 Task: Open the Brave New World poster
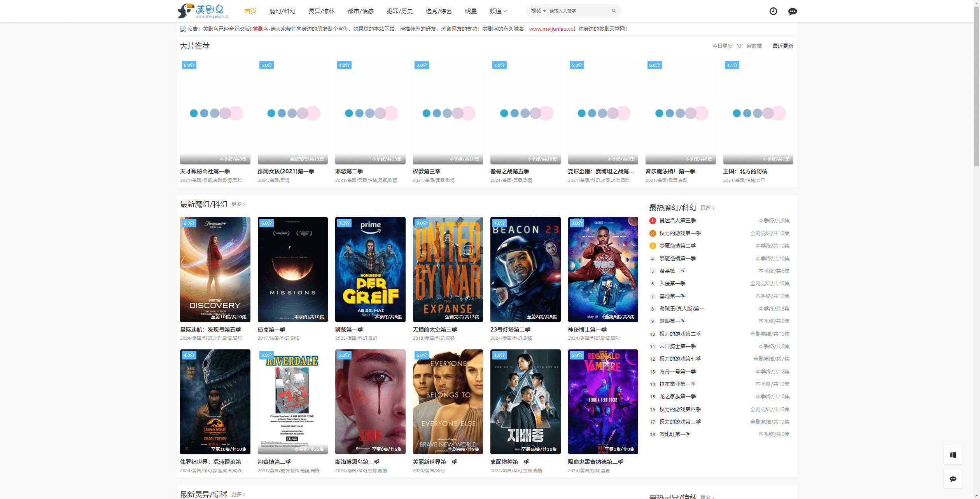coord(448,401)
